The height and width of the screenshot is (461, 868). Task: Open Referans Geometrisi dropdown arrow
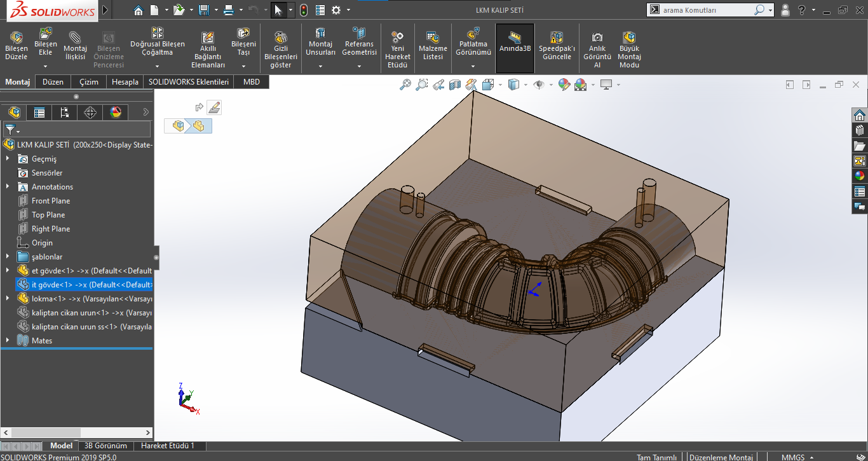(359, 65)
